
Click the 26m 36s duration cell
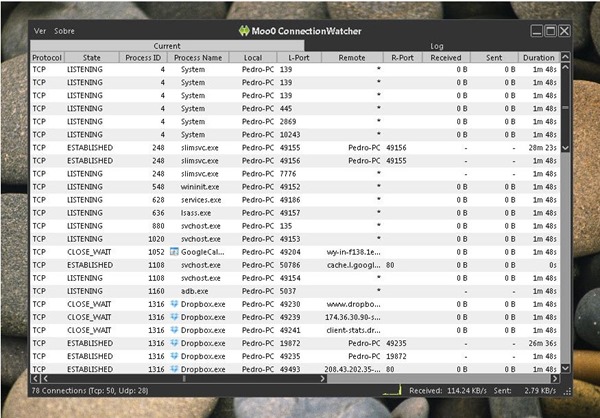[x=543, y=343]
